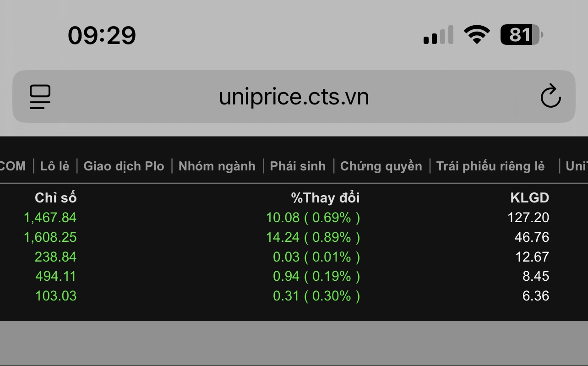The width and height of the screenshot is (588, 366).
Task: Tap the 09:29 clock in status bar
Action: 102,35
